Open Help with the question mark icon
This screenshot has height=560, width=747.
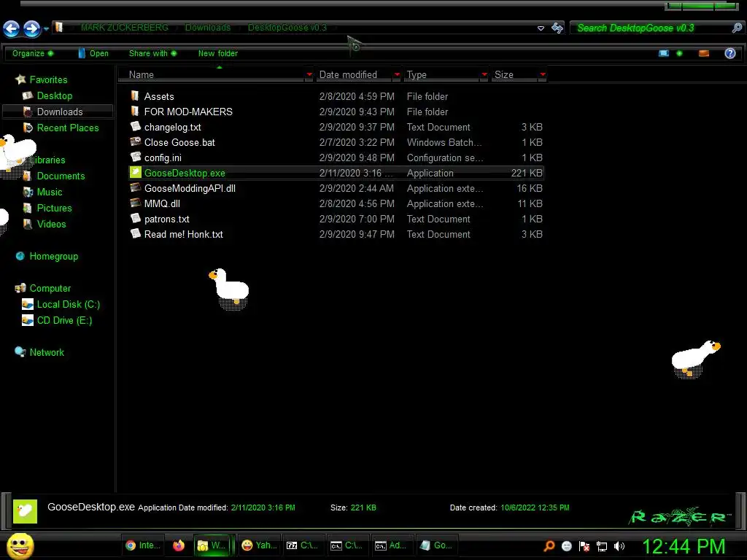tap(729, 53)
